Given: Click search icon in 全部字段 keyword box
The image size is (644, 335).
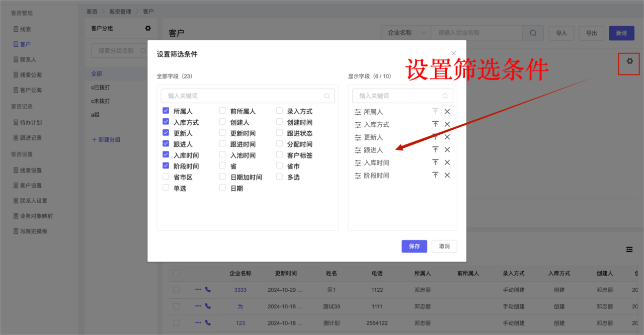Looking at the screenshot, I should (327, 96).
